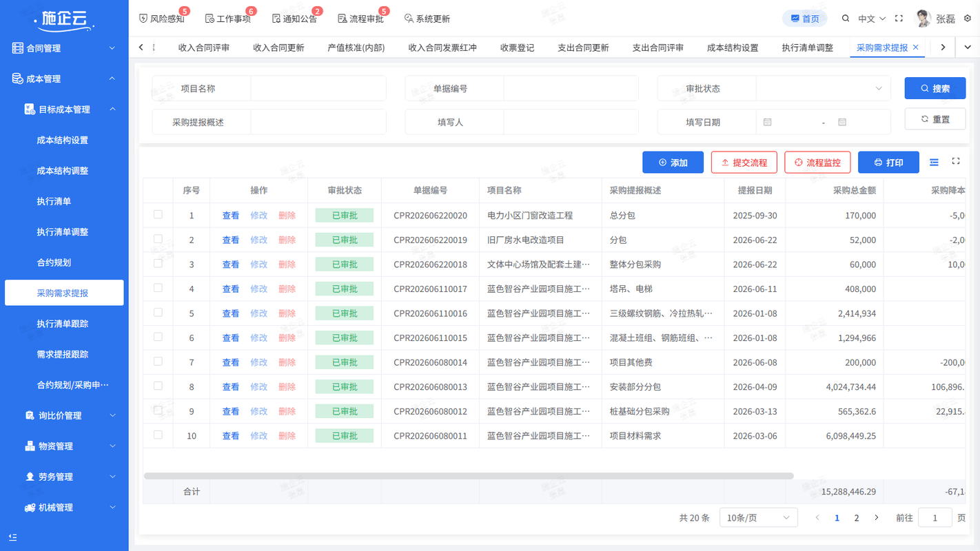
Task: Expand the table to fullscreen icon
Action: pyautogui.click(x=956, y=161)
